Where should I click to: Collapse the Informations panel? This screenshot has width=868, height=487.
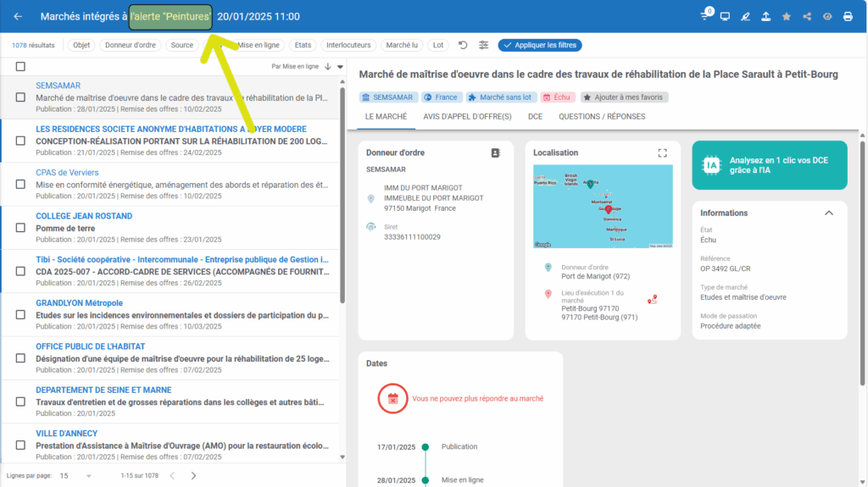pos(829,213)
